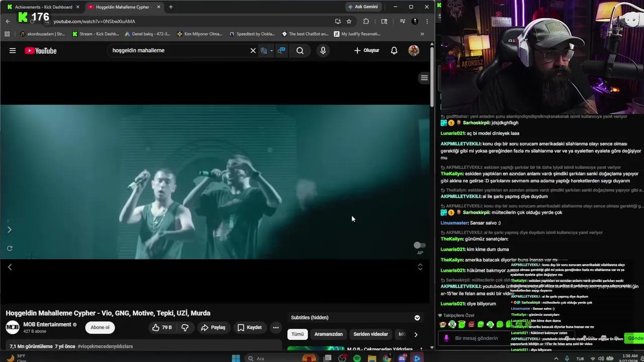Image resolution: width=644 pixels, height=362 pixels.
Task: Click the right chevron on the video's left edge
Action: [10, 230]
